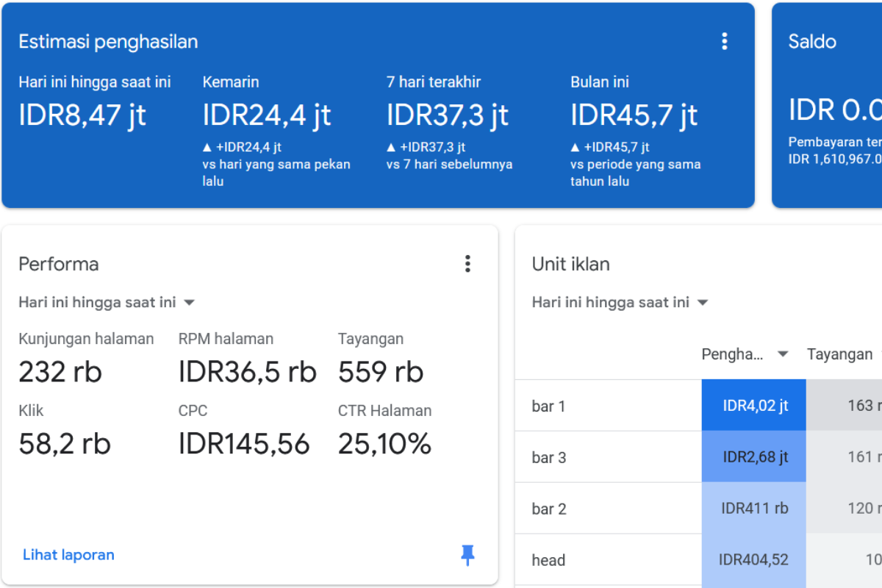
Task: Click the 7 hari terakhir earnings value
Action: (x=448, y=115)
